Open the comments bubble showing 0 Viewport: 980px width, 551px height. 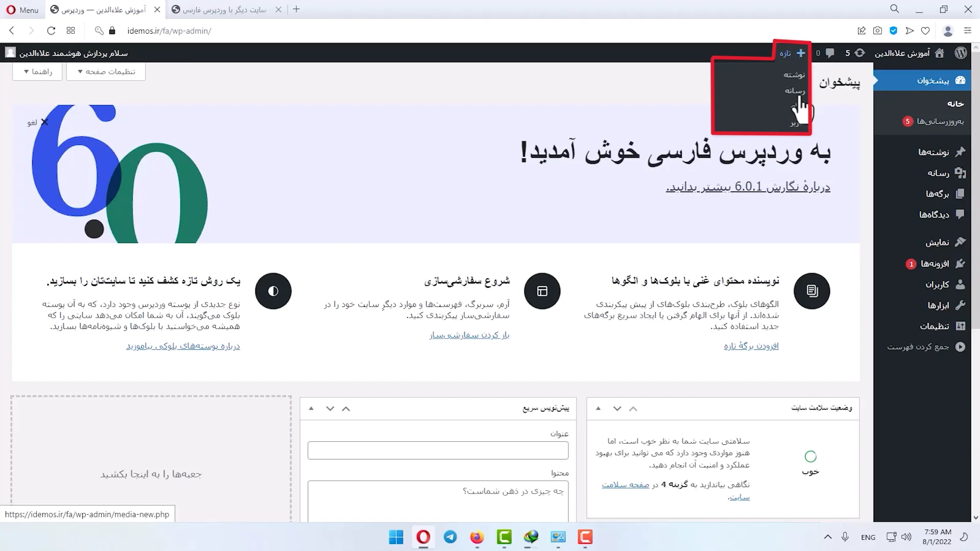[x=825, y=53]
